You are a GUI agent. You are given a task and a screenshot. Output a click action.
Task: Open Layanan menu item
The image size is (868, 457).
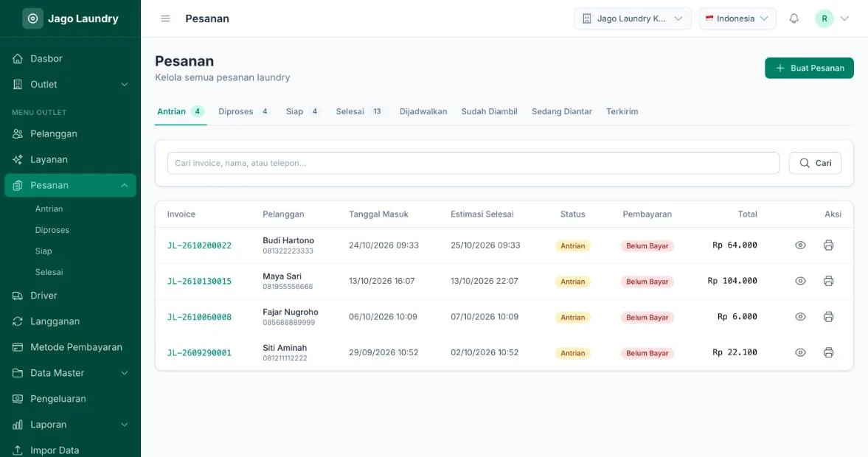(70, 159)
